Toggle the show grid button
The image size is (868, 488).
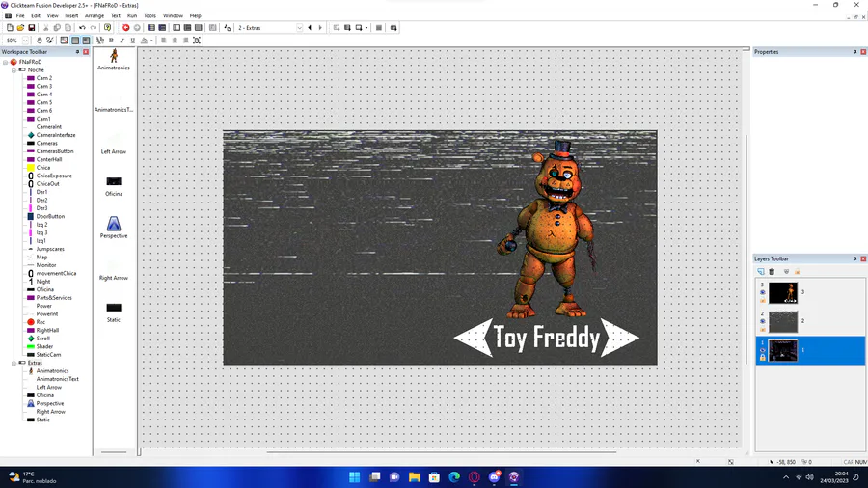click(75, 41)
